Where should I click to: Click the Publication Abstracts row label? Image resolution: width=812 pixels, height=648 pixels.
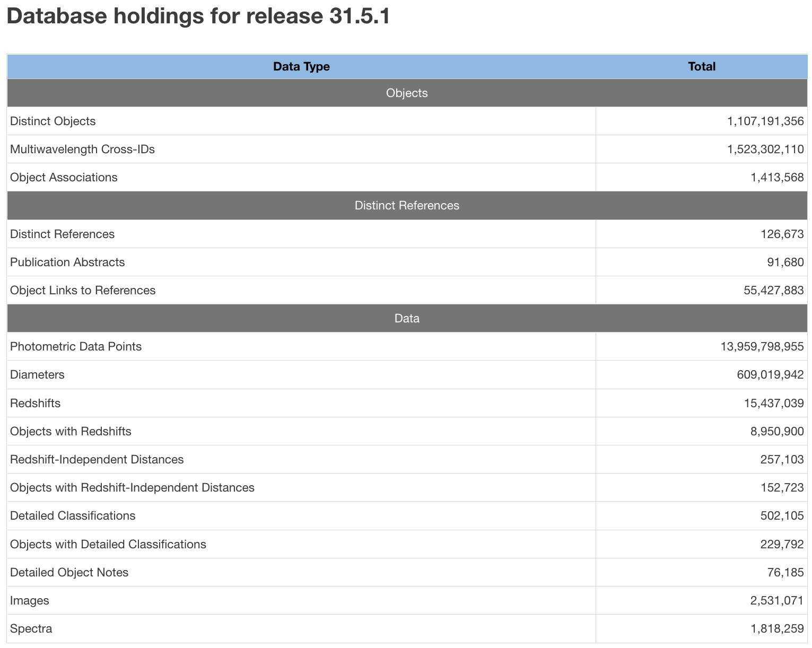67,262
